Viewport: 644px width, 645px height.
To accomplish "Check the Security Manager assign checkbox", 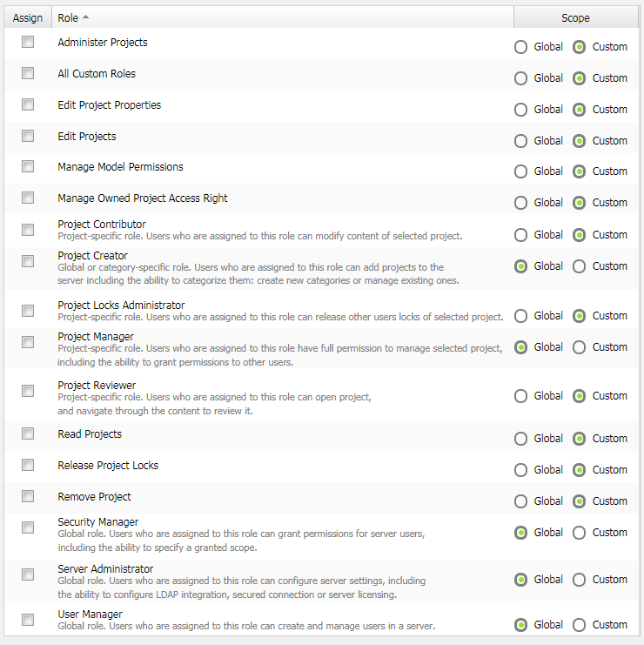I will tap(28, 527).
